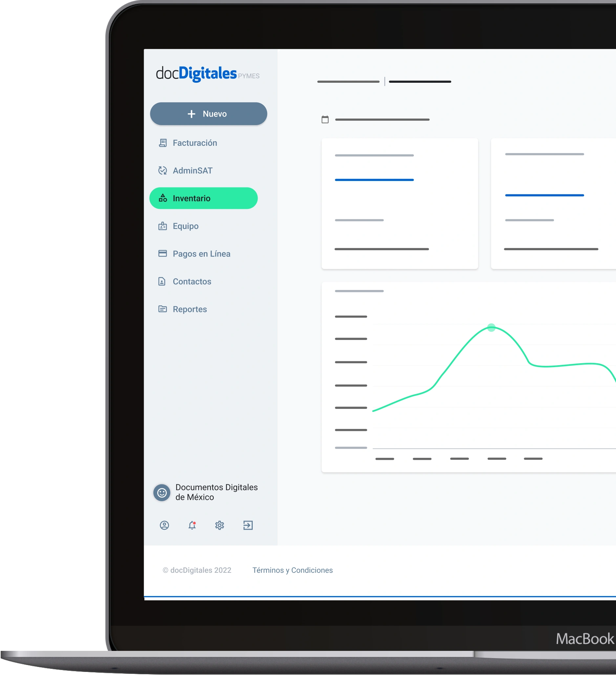Open the user profile icon
Screen dimensions: 616x689
(x=164, y=525)
